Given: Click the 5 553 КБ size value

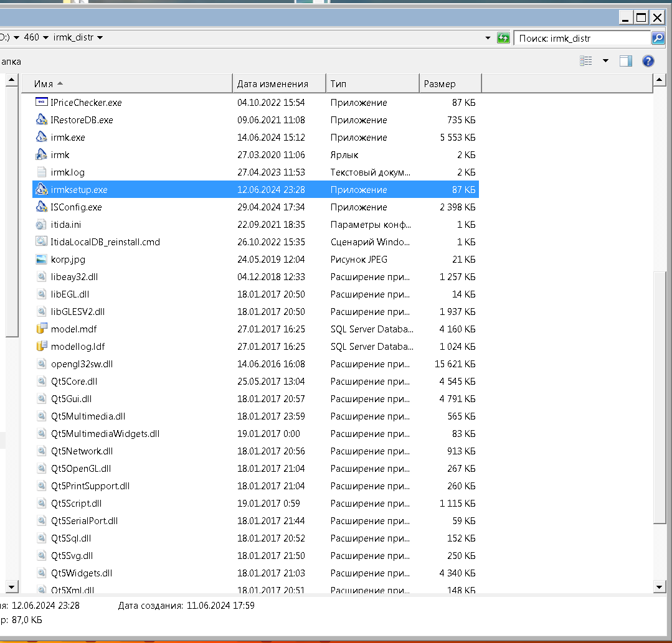Looking at the screenshot, I should tap(457, 137).
